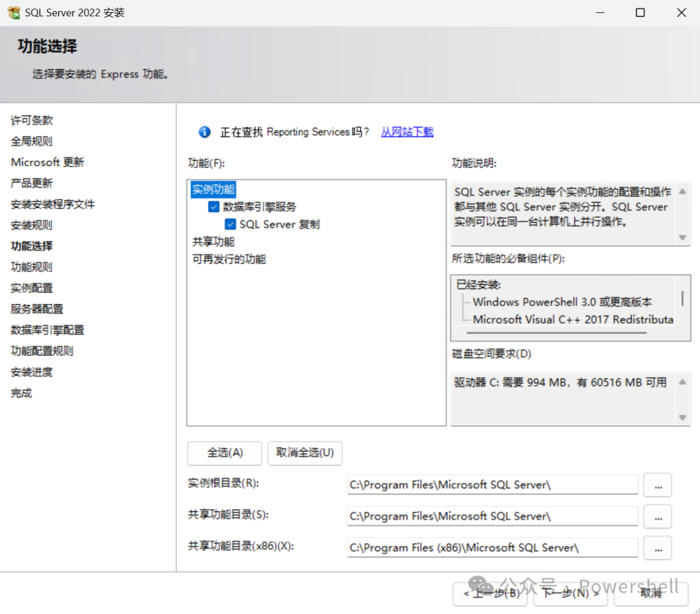Image resolution: width=700 pixels, height=614 pixels.
Task: Click the 上一步(B) back button
Action: click(490, 593)
